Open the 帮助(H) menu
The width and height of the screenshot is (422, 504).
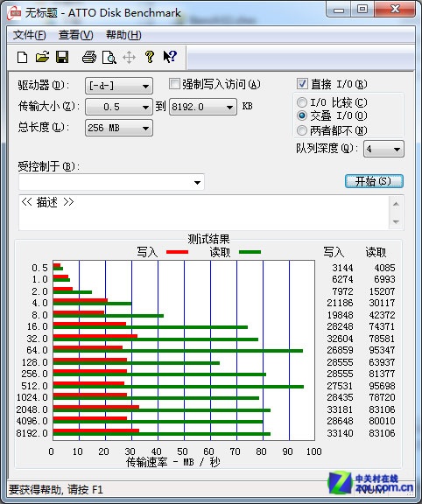pos(123,35)
